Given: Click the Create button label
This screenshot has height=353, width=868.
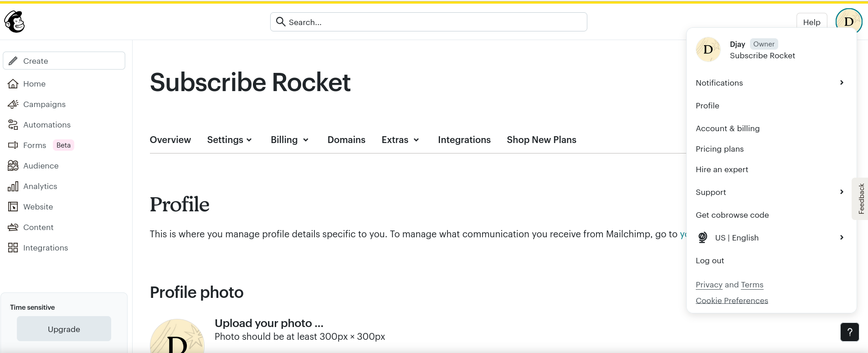Looking at the screenshot, I should click(36, 61).
